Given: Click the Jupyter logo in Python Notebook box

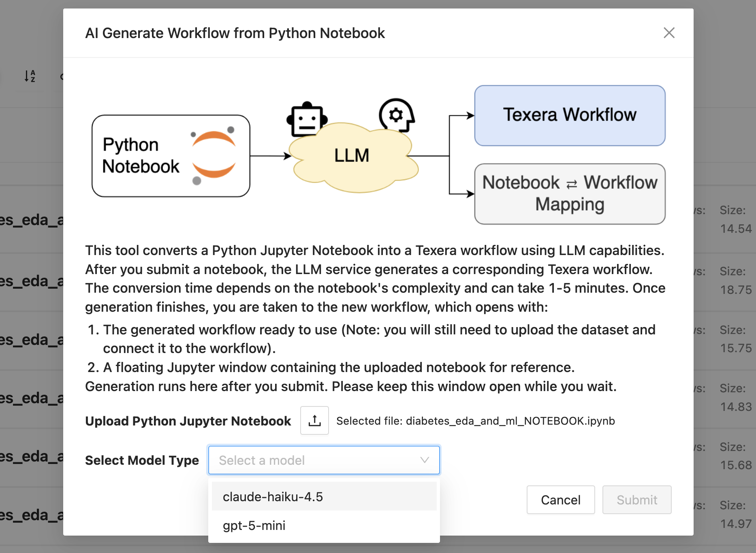Looking at the screenshot, I should [x=214, y=155].
